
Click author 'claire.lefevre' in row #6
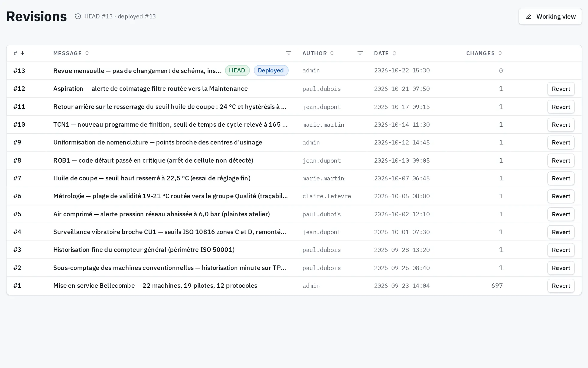(x=327, y=196)
